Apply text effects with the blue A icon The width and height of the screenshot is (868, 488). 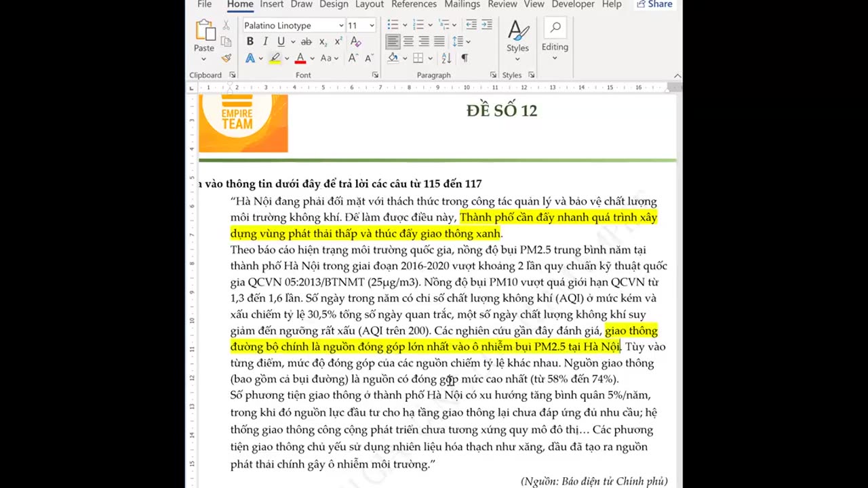pyautogui.click(x=250, y=58)
